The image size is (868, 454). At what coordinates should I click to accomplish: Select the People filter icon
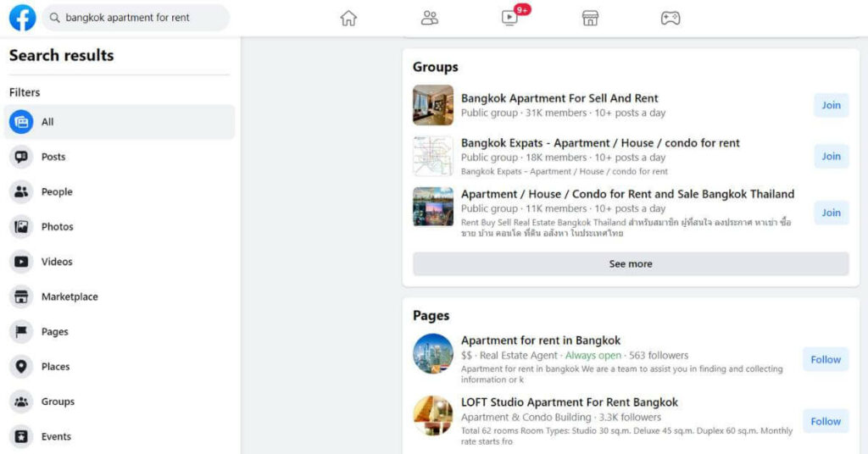pyautogui.click(x=21, y=192)
